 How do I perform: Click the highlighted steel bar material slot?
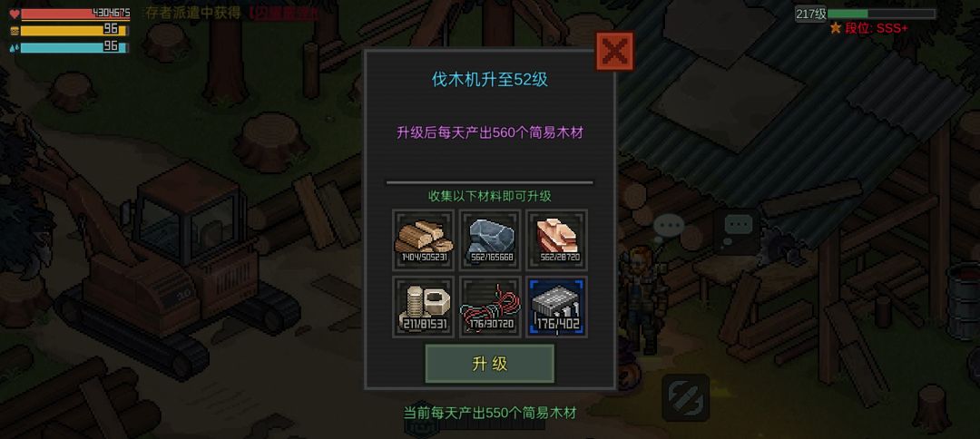click(x=557, y=307)
